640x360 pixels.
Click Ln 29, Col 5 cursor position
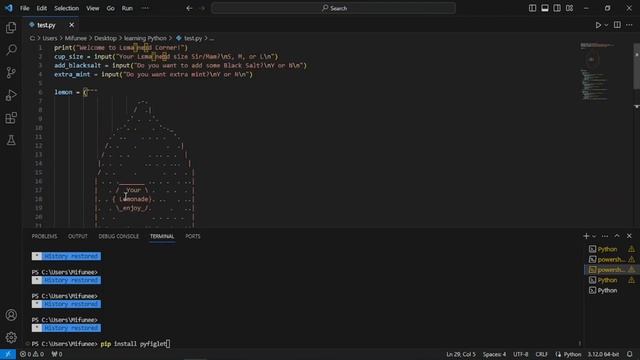pyautogui.click(x=461, y=354)
